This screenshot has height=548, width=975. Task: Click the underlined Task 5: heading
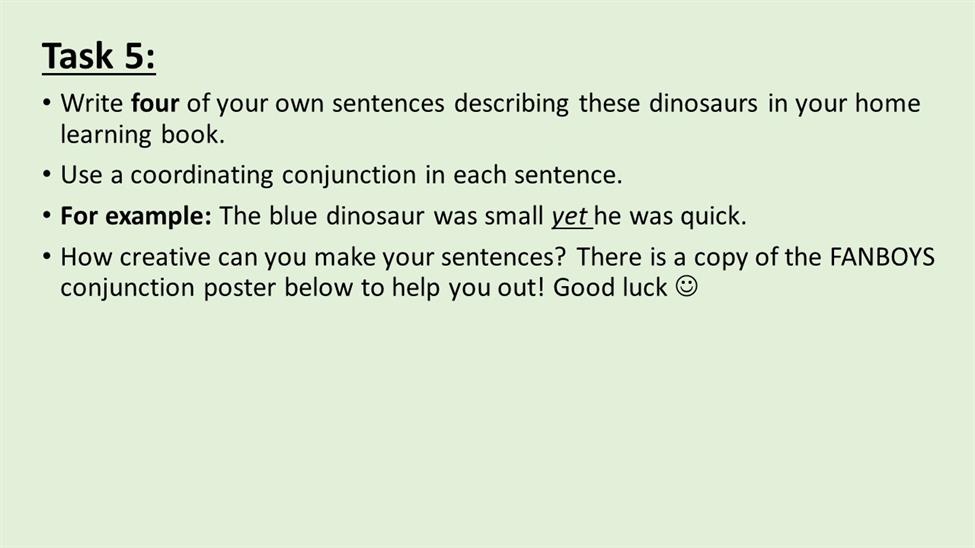(x=99, y=56)
